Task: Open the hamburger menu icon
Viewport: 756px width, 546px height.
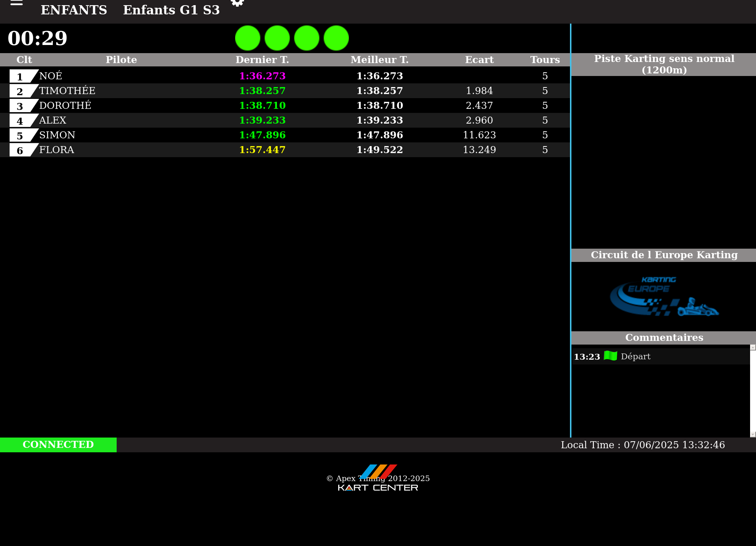Action: click(17, 2)
